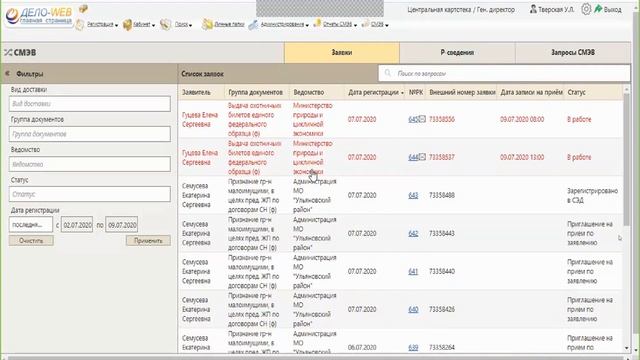Expand the Отчеты СМЭВ menu arrow
This screenshot has width=640, height=360.
coord(356,25)
